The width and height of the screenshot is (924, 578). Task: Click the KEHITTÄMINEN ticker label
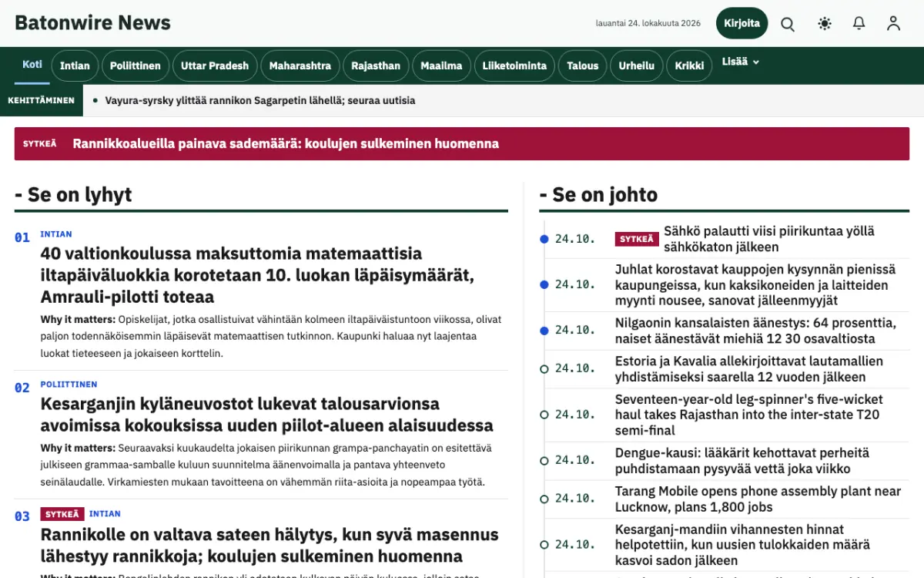pyautogui.click(x=42, y=100)
